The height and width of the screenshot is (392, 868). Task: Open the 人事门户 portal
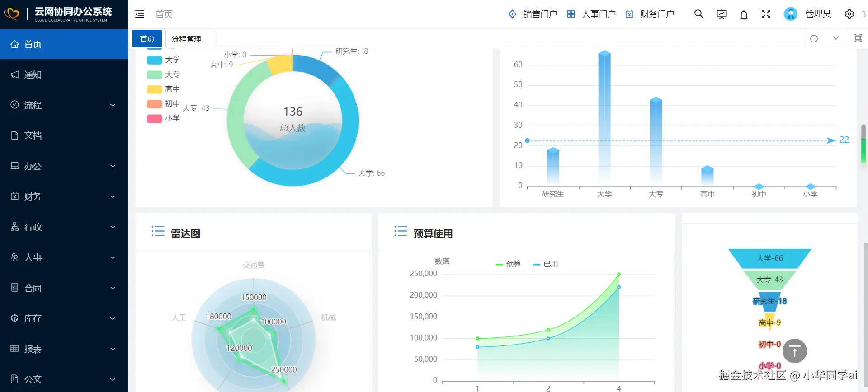[x=591, y=14]
